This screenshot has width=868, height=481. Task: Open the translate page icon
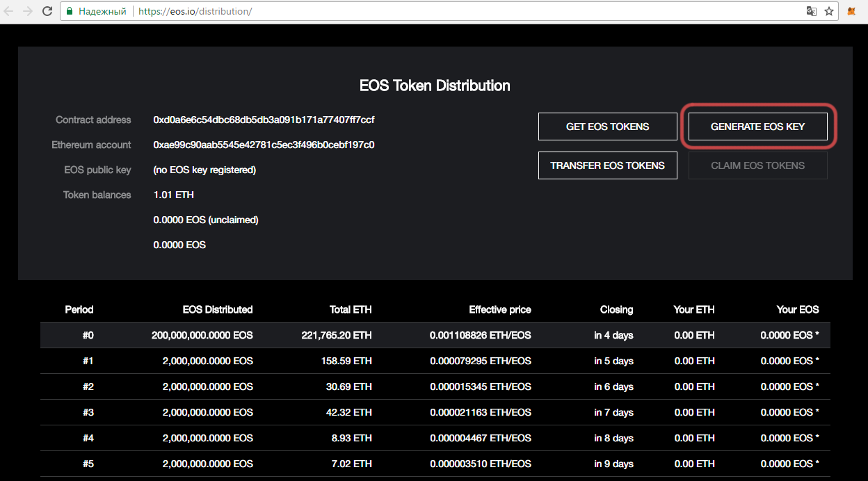click(x=811, y=12)
